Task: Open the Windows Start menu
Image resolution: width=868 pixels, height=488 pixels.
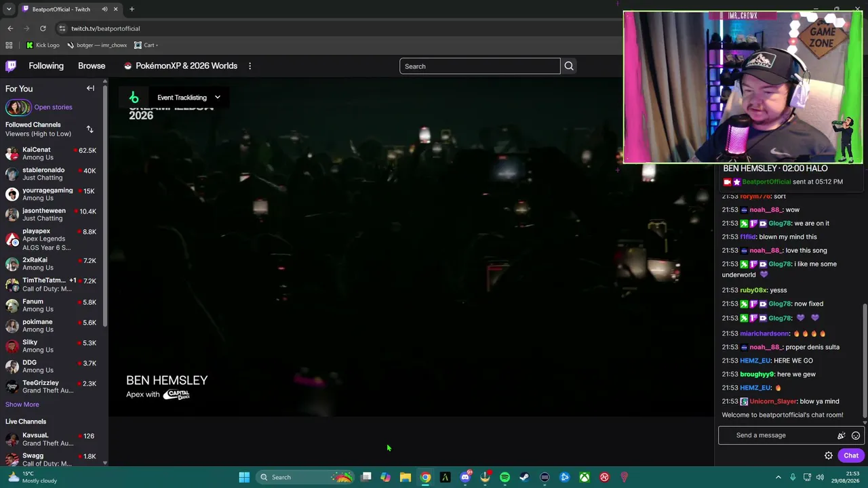Action: click(244, 477)
